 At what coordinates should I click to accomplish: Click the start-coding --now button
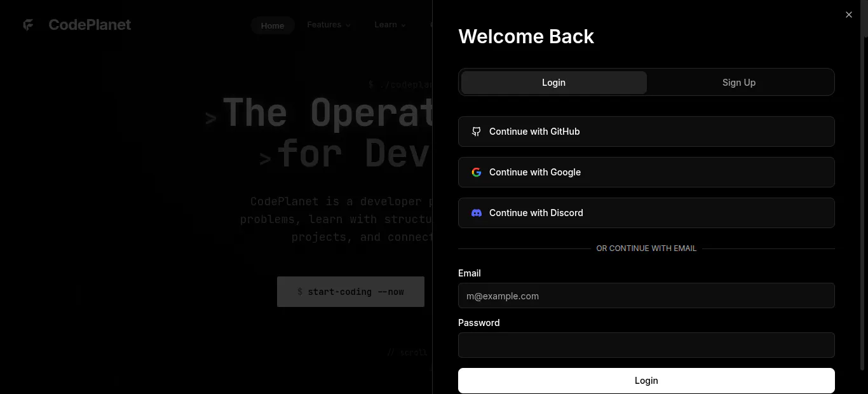click(x=351, y=292)
